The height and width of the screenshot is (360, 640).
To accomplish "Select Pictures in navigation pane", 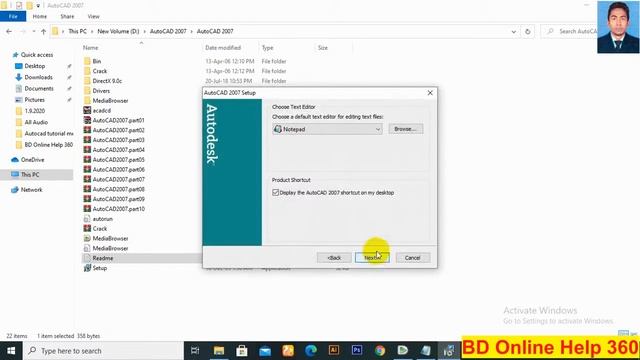I will point(34,100).
